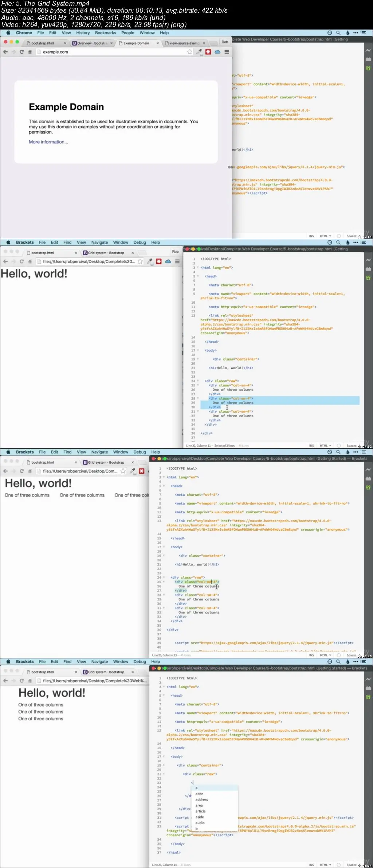Click eyedropper icon in highlighted-code-selection frame
The height and width of the screenshot is (868, 373).
coord(149,261)
